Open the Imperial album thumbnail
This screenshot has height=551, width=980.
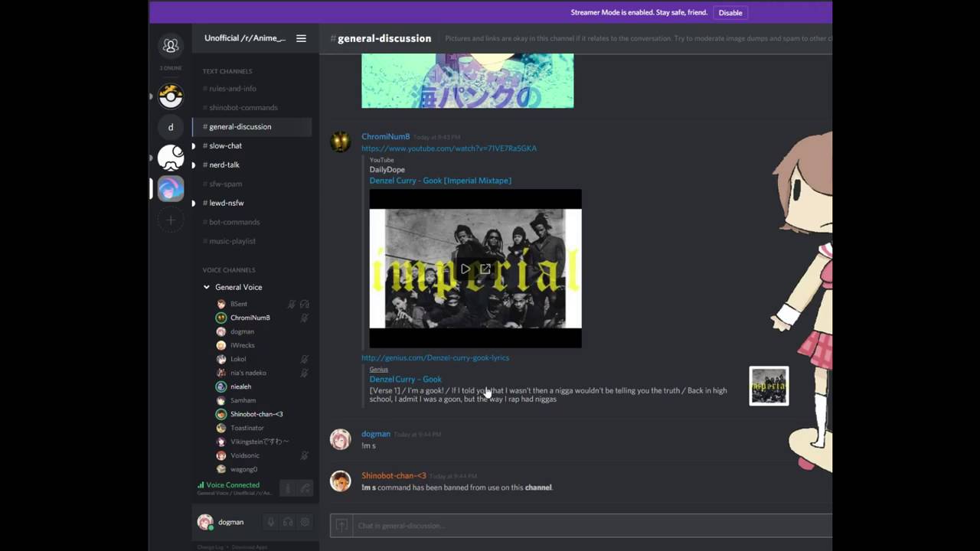point(769,386)
